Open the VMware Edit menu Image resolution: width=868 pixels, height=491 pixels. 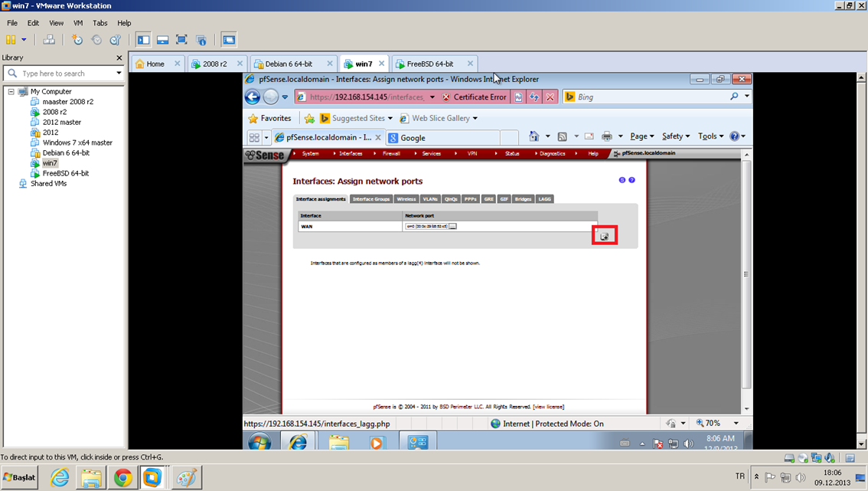coord(33,23)
